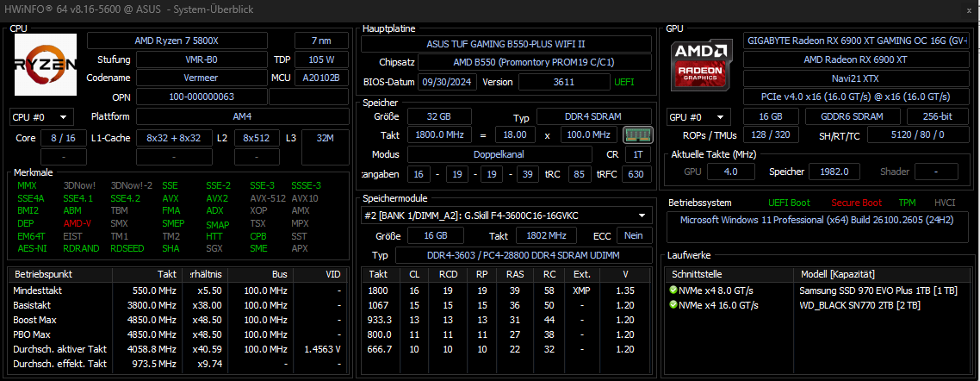980x381 pixels.
Task: Click the ASUS TUF GAMING B550-PLUS WIFI II field
Action: [506, 44]
